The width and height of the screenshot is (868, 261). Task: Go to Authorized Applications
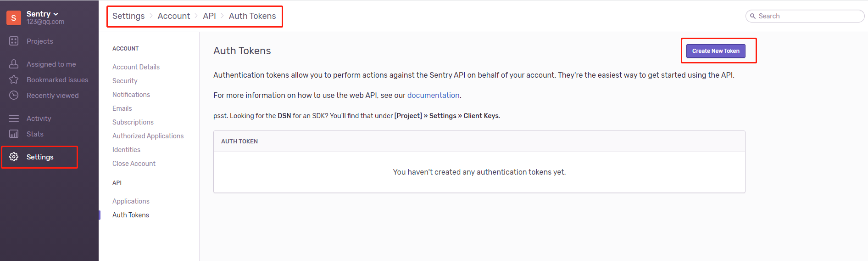[x=148, y=136]
